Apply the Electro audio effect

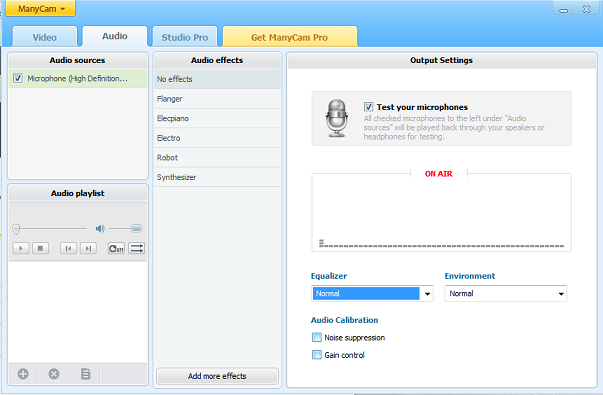point(217,138)
